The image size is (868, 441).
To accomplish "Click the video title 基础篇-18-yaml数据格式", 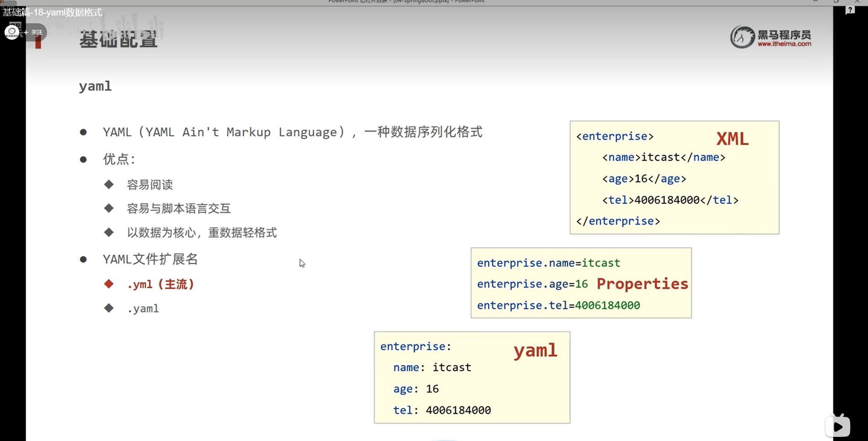I will (52, 12).
